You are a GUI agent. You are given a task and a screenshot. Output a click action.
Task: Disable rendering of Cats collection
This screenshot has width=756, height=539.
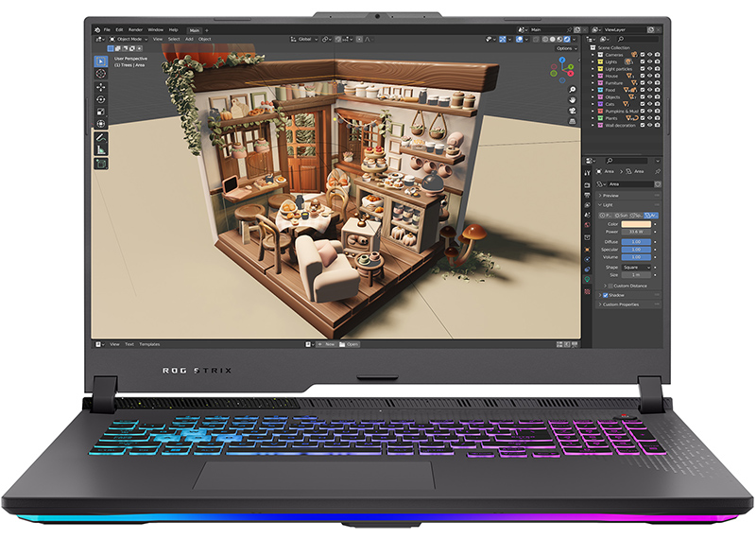[x=657, y=104]
